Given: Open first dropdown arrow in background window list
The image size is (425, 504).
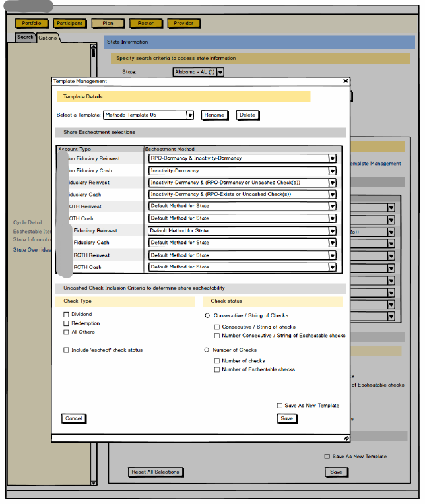Looking at the screenshot, I should (391, 208).
